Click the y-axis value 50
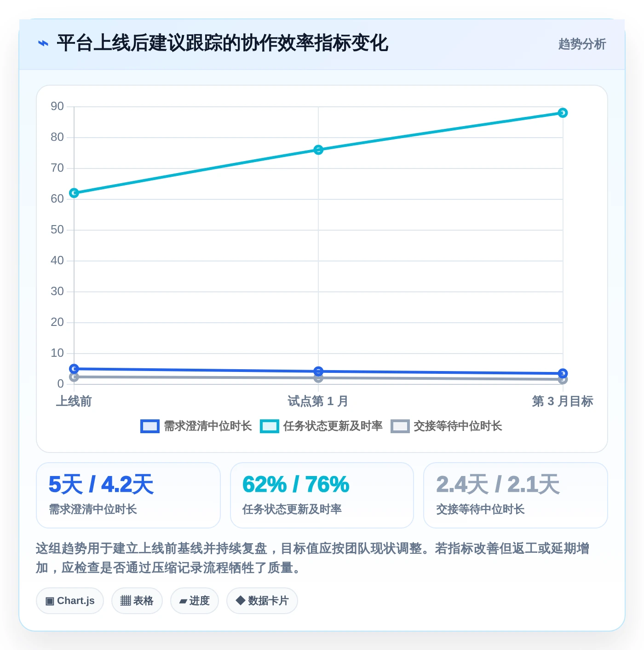644x650 pixels. (57, 230)
